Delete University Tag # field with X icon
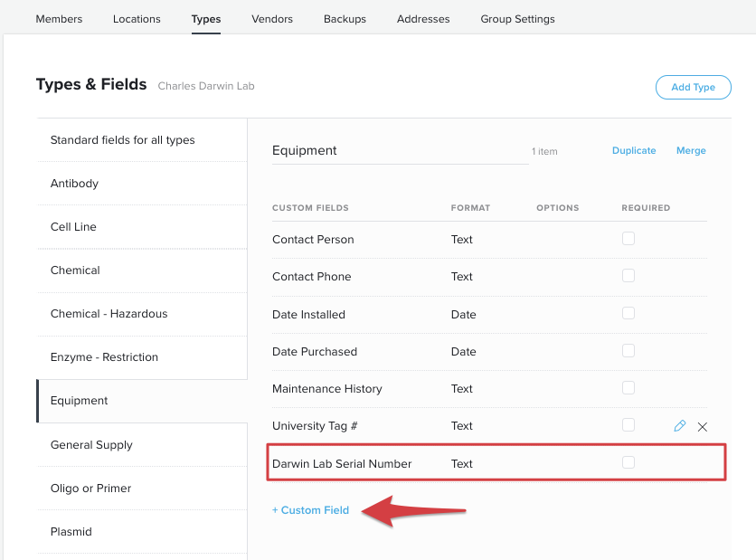 (703, 426)
